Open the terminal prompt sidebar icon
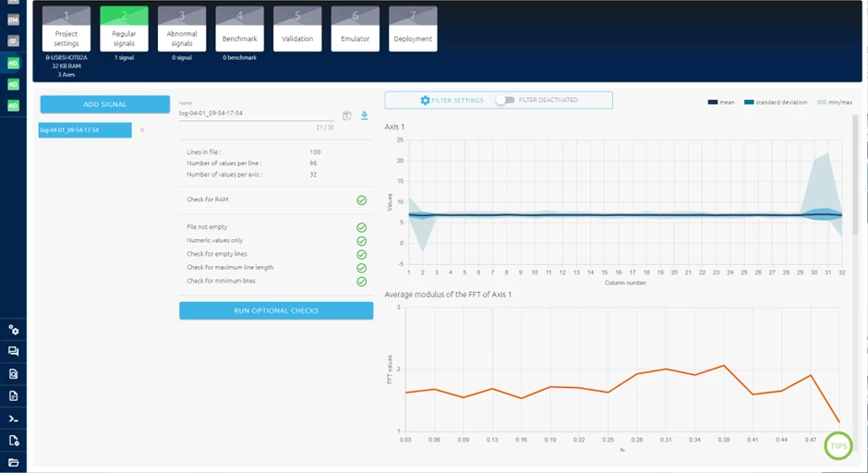Image resolution: width=868 pixels, height=473 pixels. coord(13,418)
